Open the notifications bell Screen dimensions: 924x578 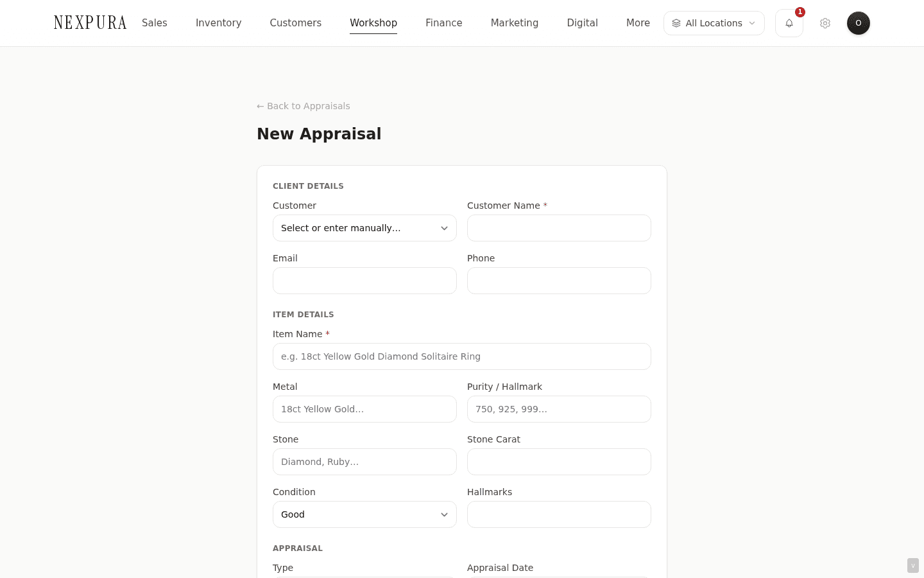coord(789,23)
